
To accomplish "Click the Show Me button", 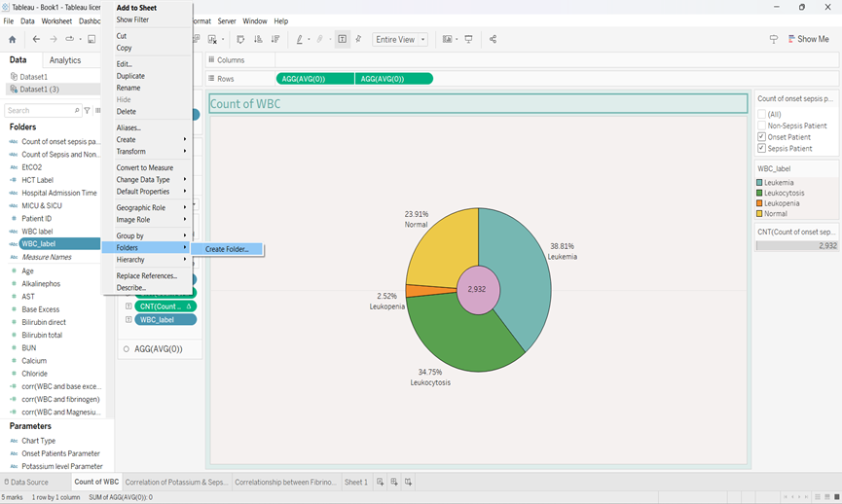I will click(807, 39).
